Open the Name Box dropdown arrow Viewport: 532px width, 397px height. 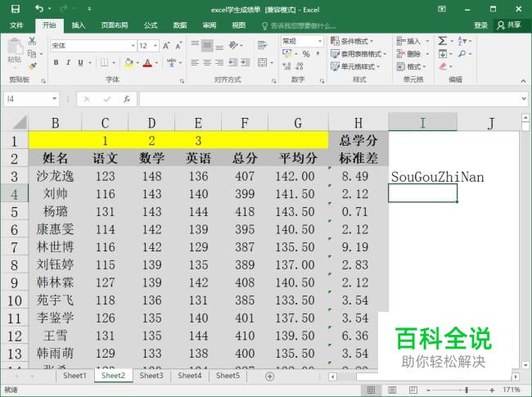tap(54, 99)
